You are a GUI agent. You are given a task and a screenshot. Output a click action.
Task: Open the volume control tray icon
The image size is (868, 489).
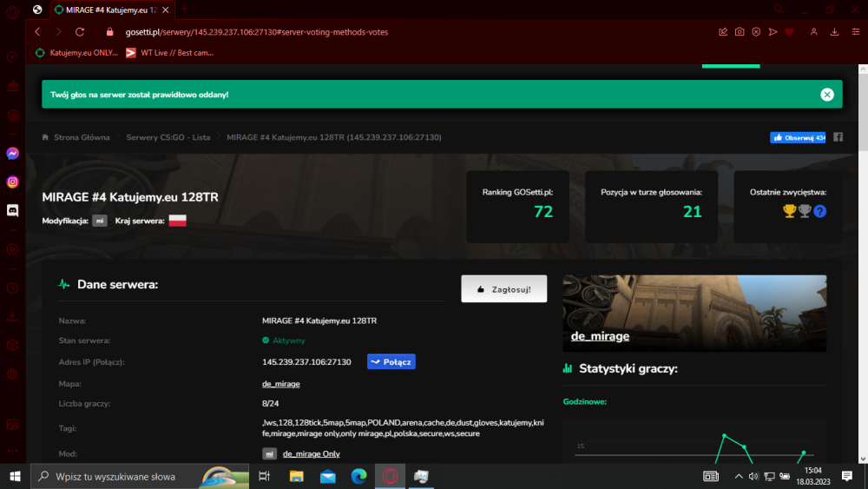tap(753, 476)
